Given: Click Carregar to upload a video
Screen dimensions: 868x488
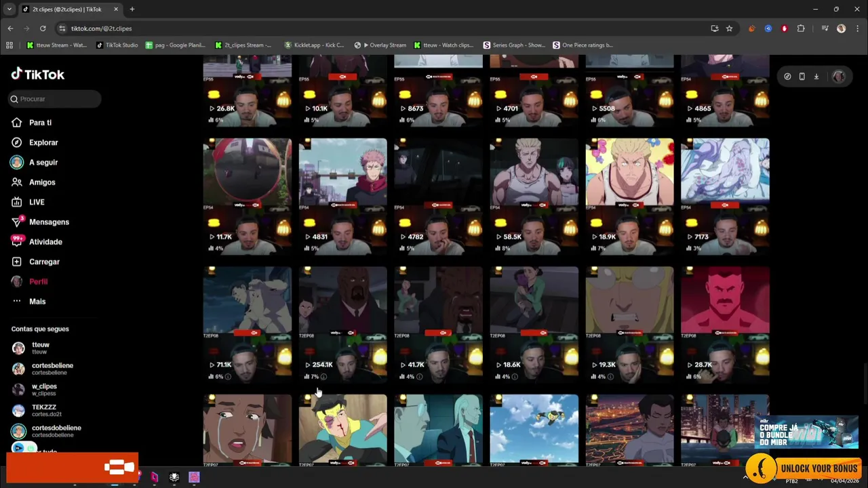Looking at the screenshot, I should [35, 262].
